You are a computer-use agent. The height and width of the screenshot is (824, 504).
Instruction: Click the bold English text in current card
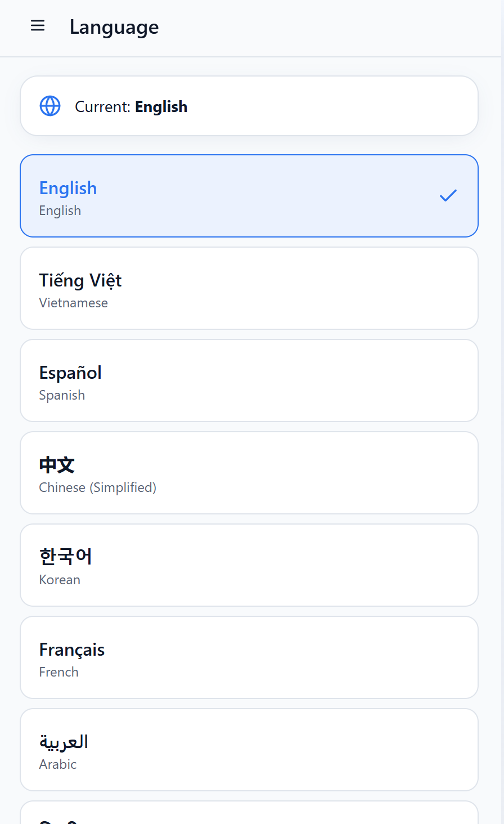161,106
